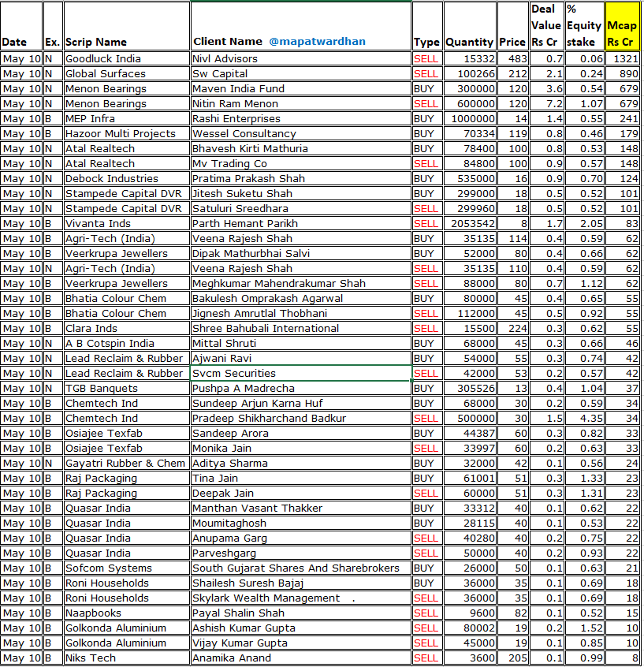Click the 'Deepak Jain' client cell

(x=301, y=493)
